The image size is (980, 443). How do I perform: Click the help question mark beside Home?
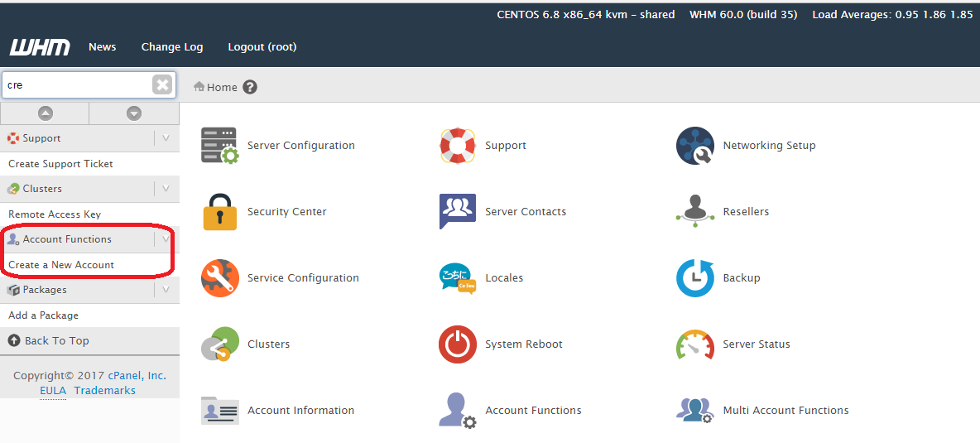(x=250, y=87)
